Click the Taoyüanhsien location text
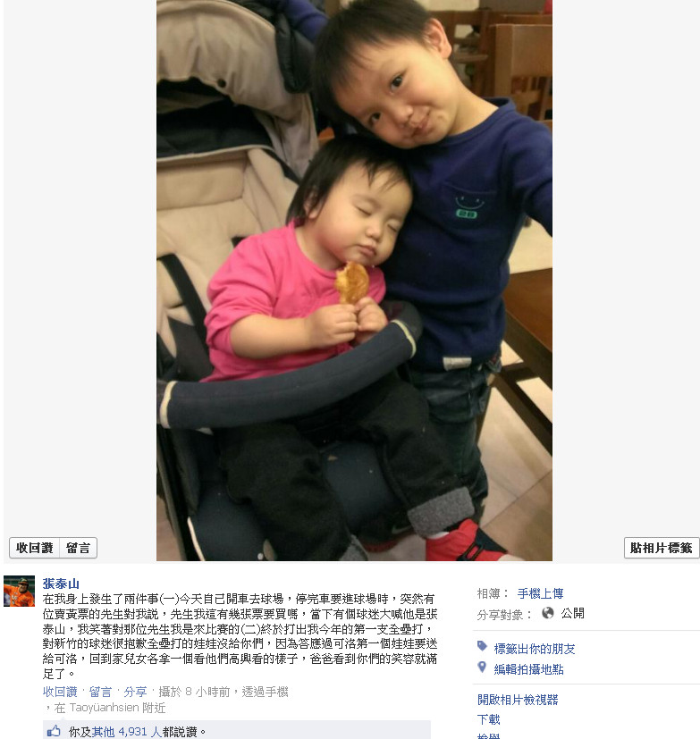The width and height of the screenshot is (700, 739). tap(105, 708)
